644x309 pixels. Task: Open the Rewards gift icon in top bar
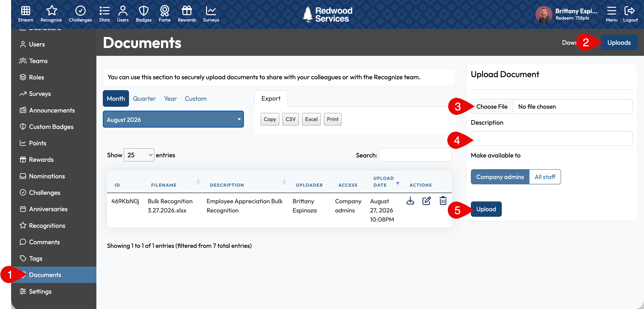(x=187, y=11)
